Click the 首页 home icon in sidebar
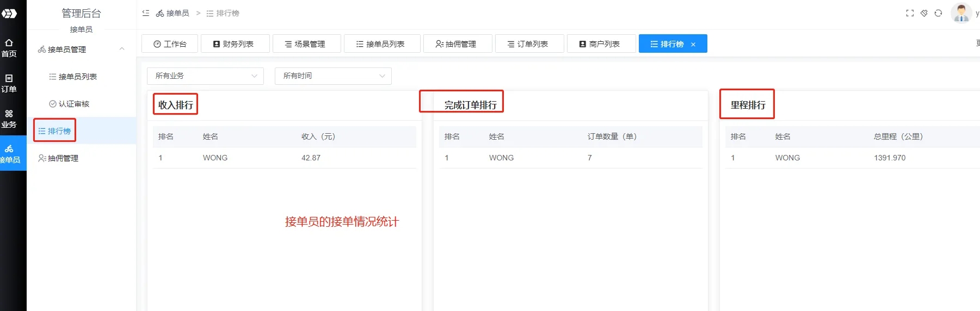The width and height of the screenshot is (980, 311). coord(9,48)
